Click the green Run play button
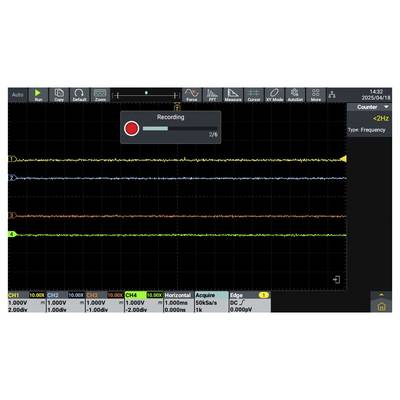This screenshot has width=400, height=400. coord(38,95)
